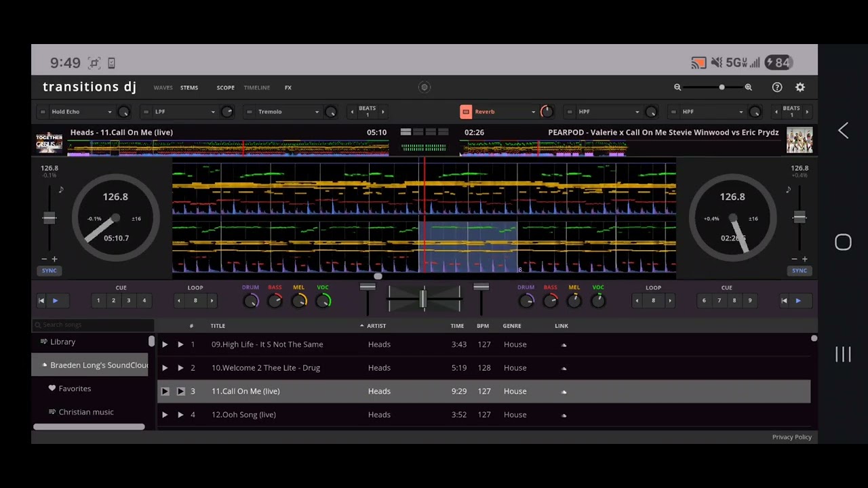The image size is (868, 488).
Task: Jump left deck back to track start
Action: point(41,300)
